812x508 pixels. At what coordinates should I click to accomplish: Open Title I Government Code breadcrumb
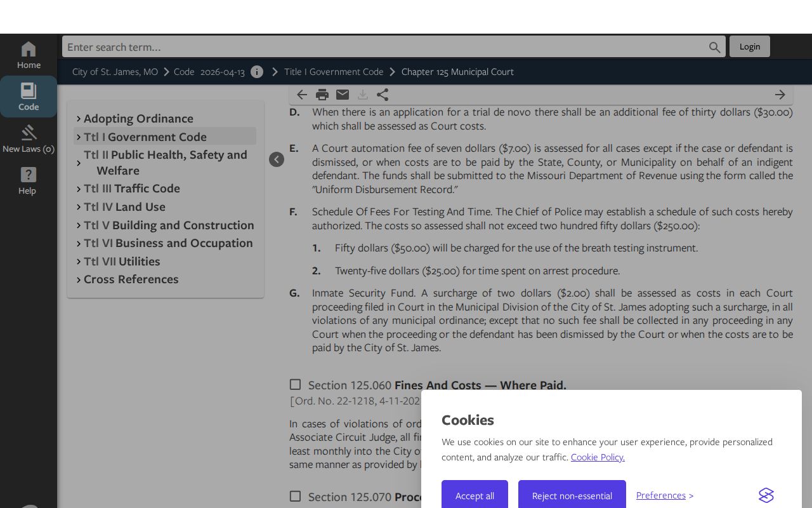tap(334, 72)
